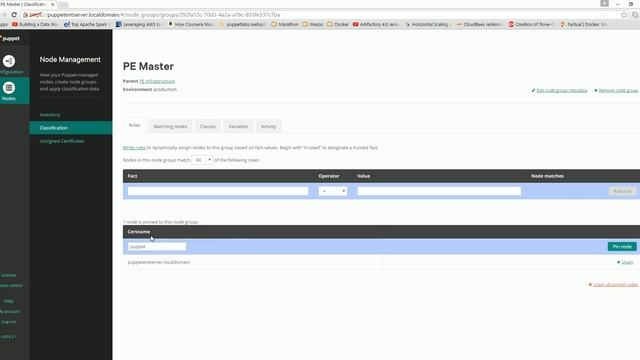Open the Mesos bookmarks folder
640x360 pixels.
tap(313, 24)
